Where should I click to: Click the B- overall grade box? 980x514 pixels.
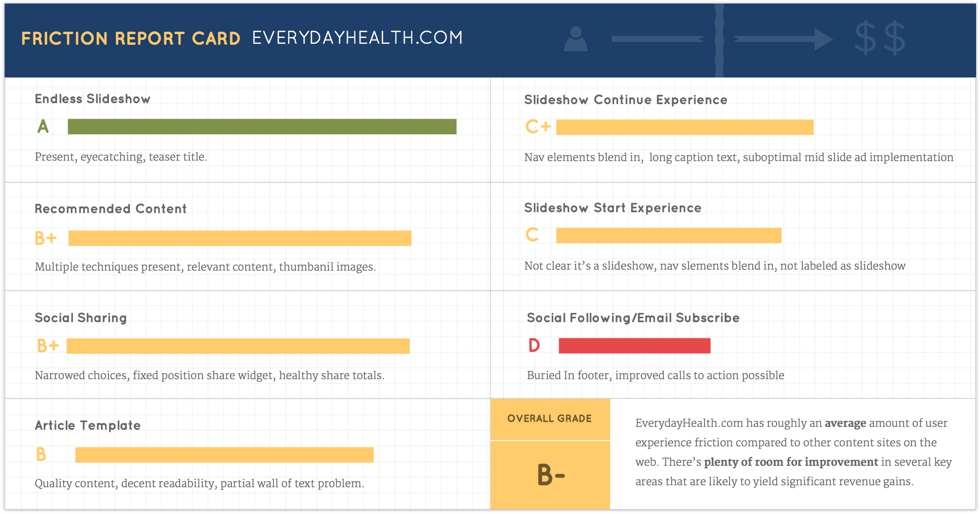click(550, 475)
